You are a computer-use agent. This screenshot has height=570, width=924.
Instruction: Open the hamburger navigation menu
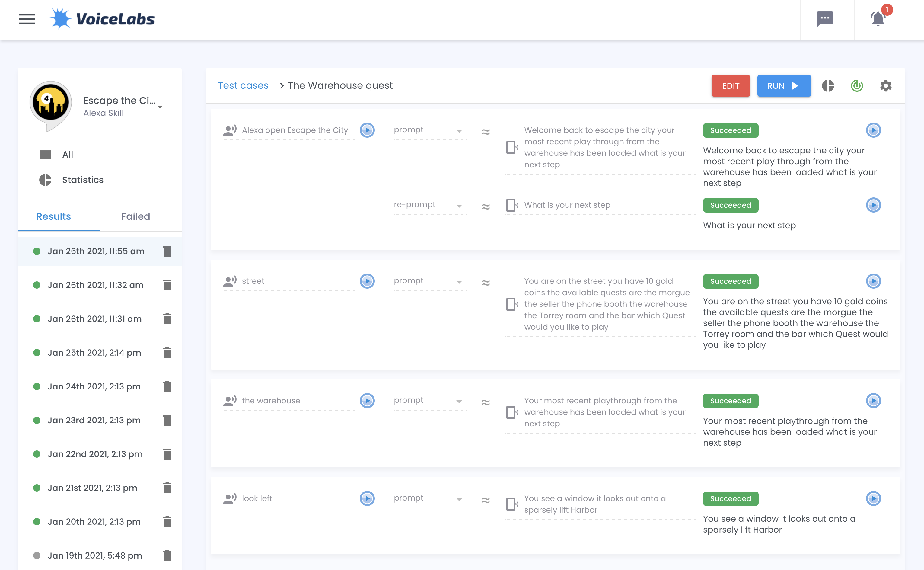coord(27,19)
